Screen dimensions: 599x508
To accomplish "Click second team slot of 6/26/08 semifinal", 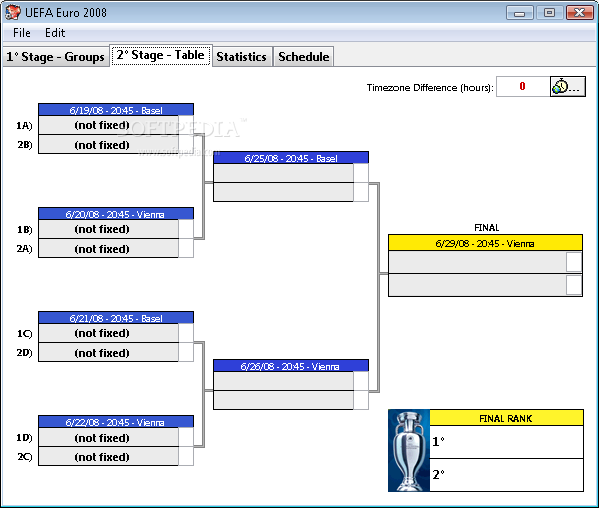I will point(283,400).
